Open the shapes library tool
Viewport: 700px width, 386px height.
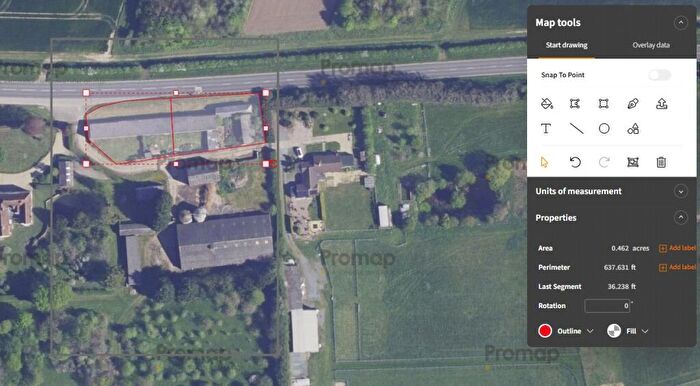click(633, 129)
